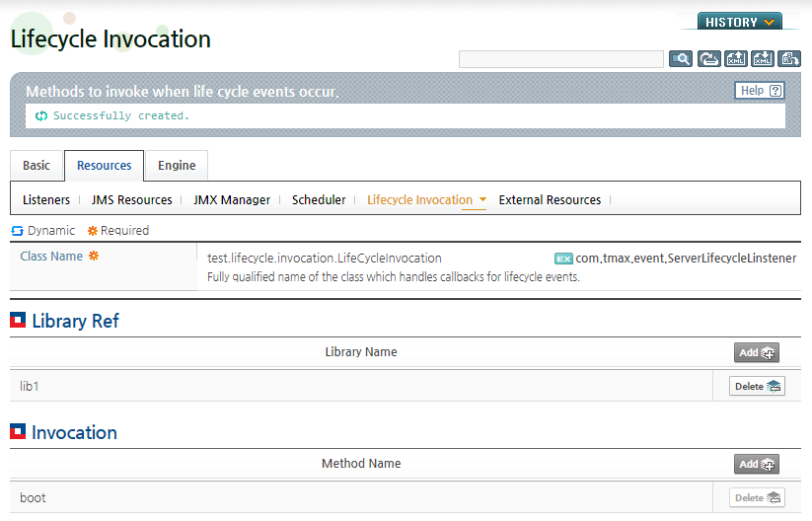The height and width of the screenshot is (521, 812).
Task: Click the Library Name column header
Action: (x=361, y=351)
